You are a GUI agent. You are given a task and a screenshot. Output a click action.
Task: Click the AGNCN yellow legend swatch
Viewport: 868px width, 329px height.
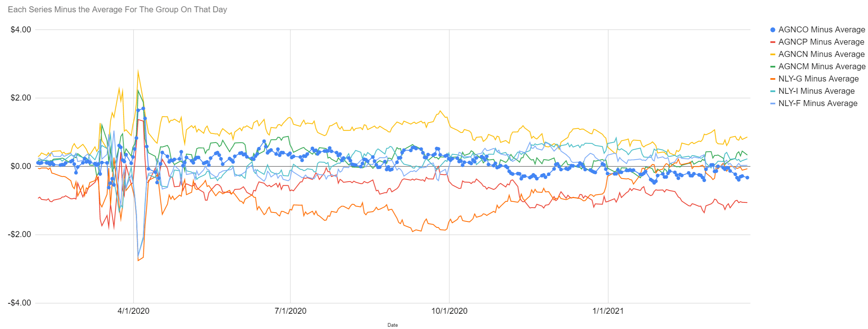[773, 54]
